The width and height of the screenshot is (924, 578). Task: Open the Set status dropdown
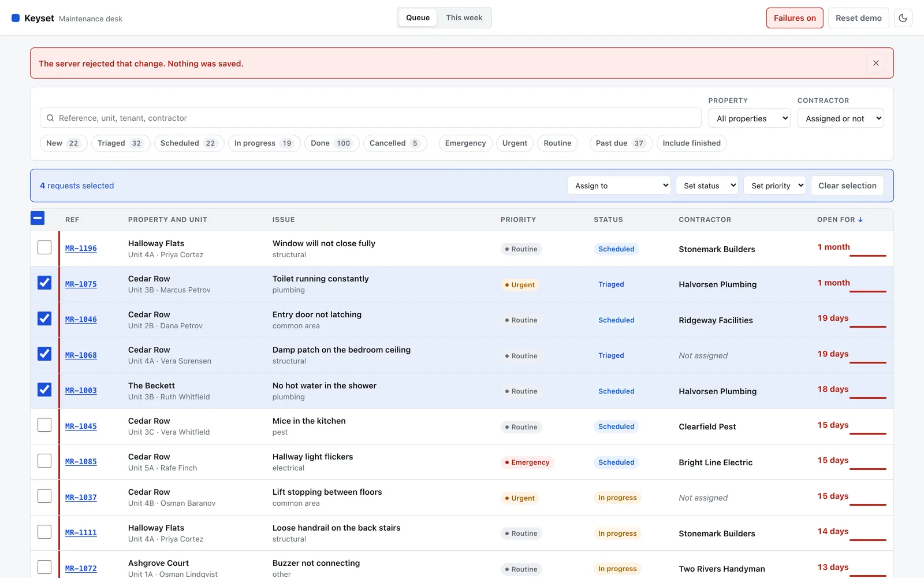coord(706,186)
